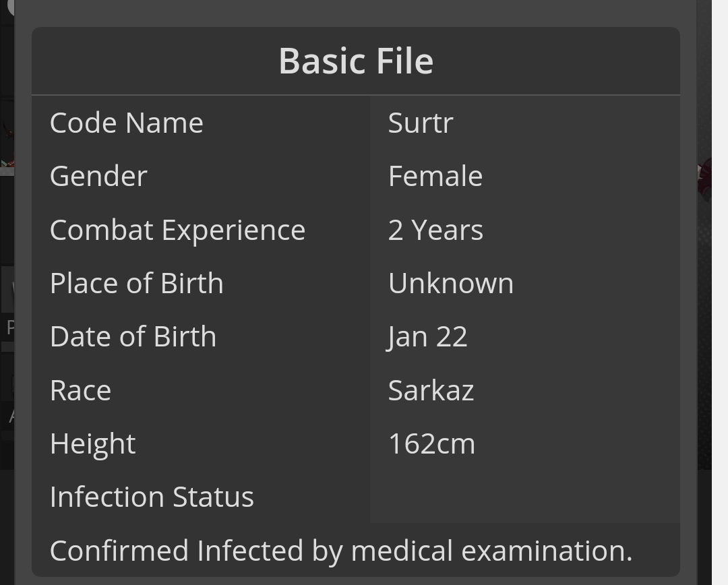Click the Basic File header
The height and width of the screenshot is (585, 728).
[356, 61]
